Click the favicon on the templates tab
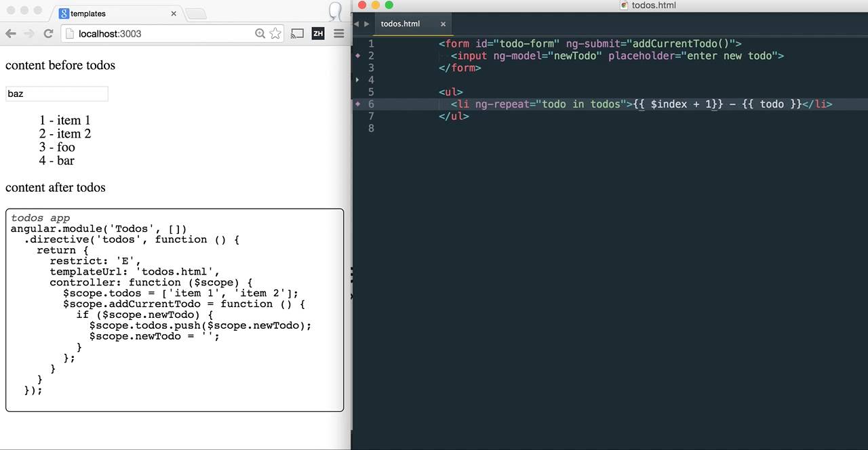Viewport: 868px width, 450px height. click(64, 14)
